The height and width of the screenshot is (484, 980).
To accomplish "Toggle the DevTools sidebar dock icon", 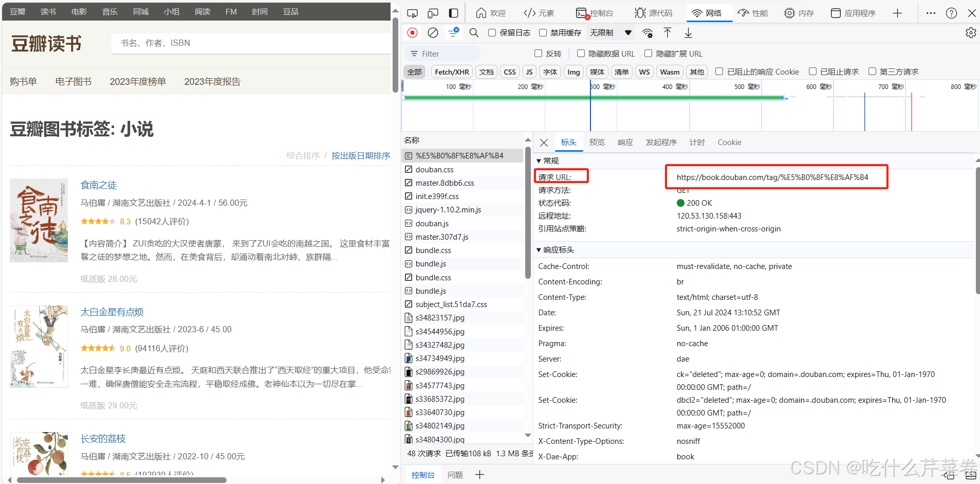I will click(453, 13).
